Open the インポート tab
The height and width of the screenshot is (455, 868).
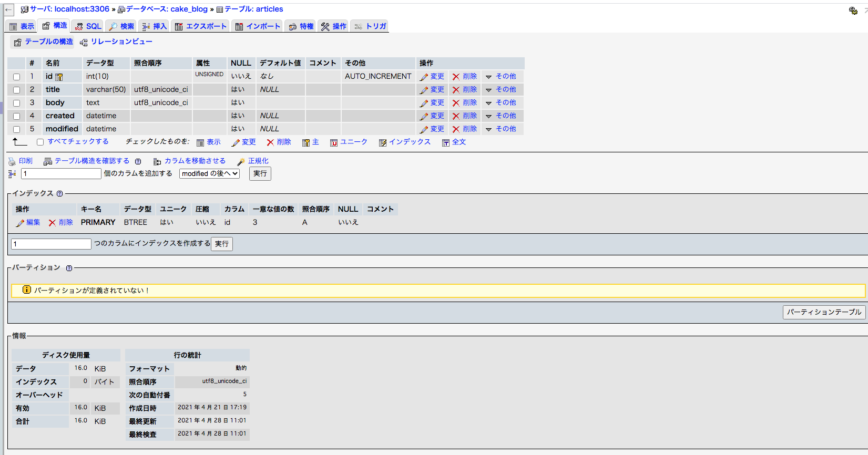point(258,26)
